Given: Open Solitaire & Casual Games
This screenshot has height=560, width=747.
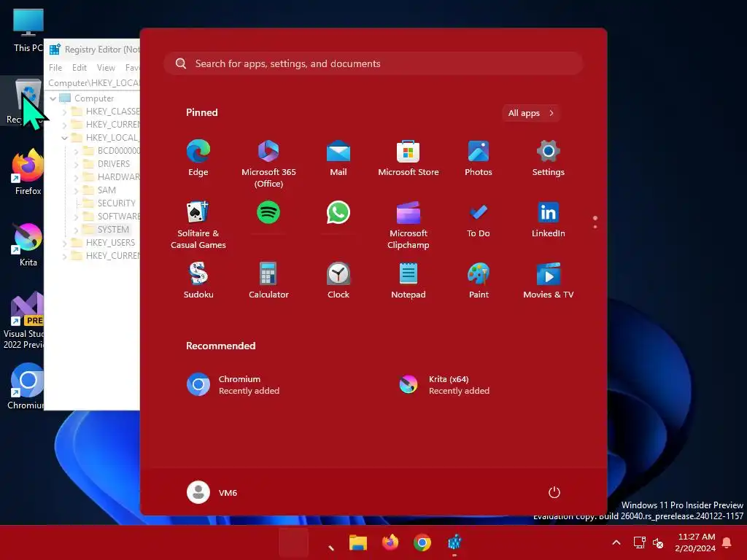Looking at the screenshot, I should pos(198,225).
